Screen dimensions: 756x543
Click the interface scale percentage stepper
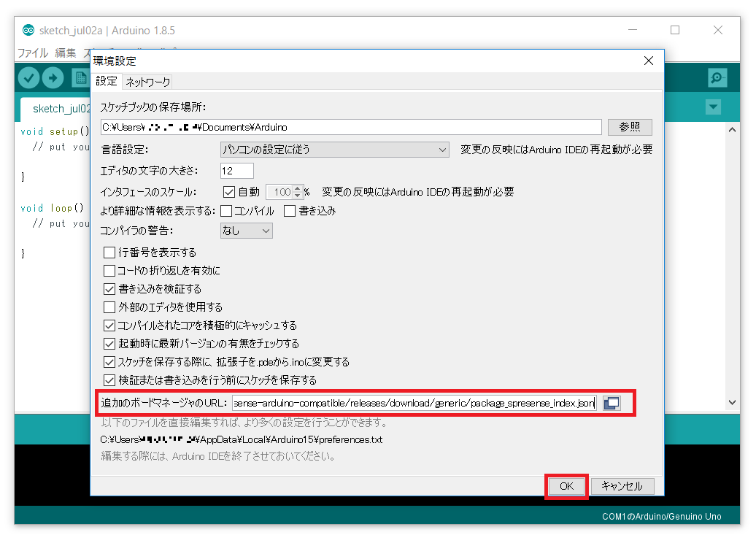(x=297, y=193)
